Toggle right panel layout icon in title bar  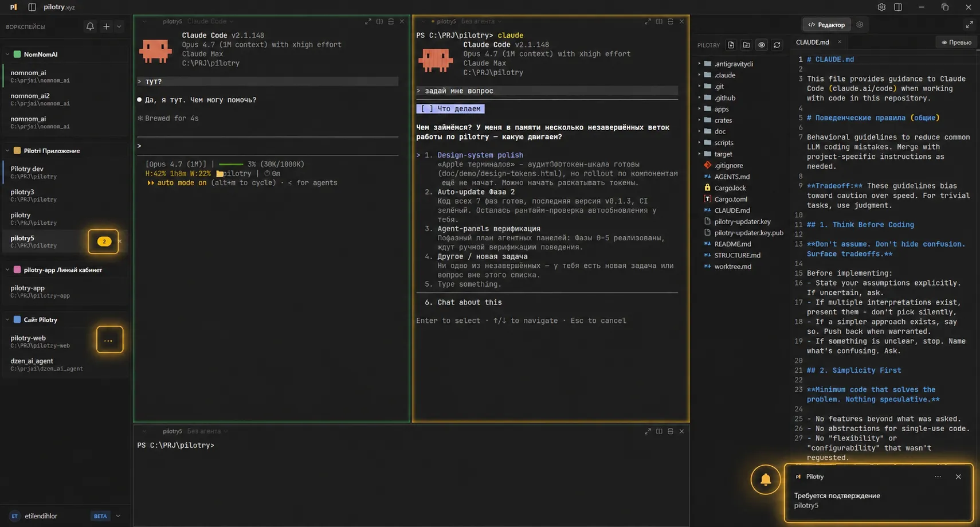[x=898, y=7]
